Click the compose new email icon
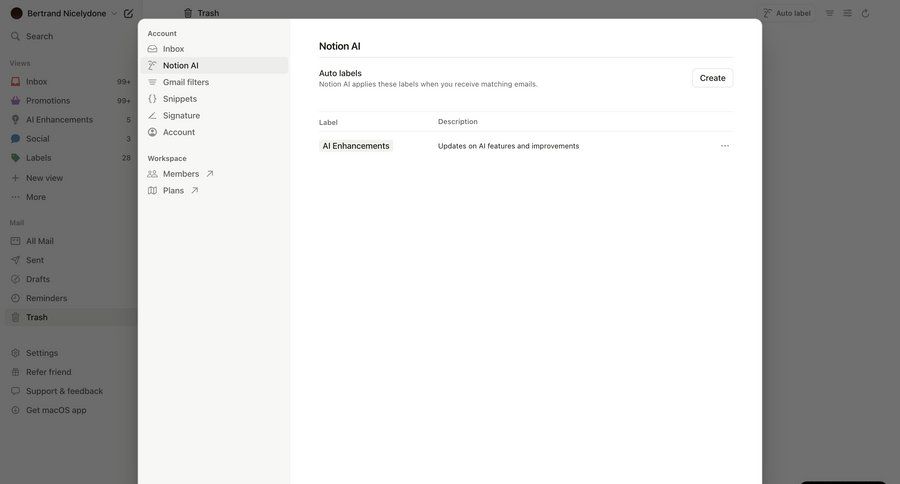The height and width of the screenshot is (484, 900). pyautogui.click(x=128, y=14)
